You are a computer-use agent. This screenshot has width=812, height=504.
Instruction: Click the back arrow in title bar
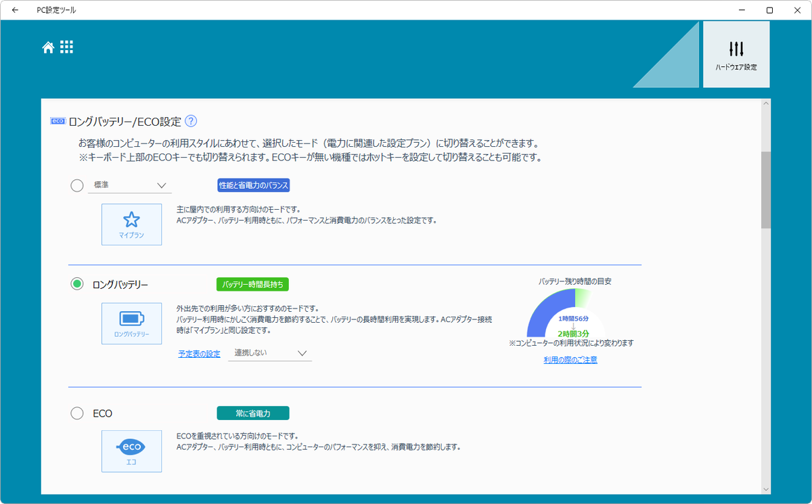pos(16,10)
